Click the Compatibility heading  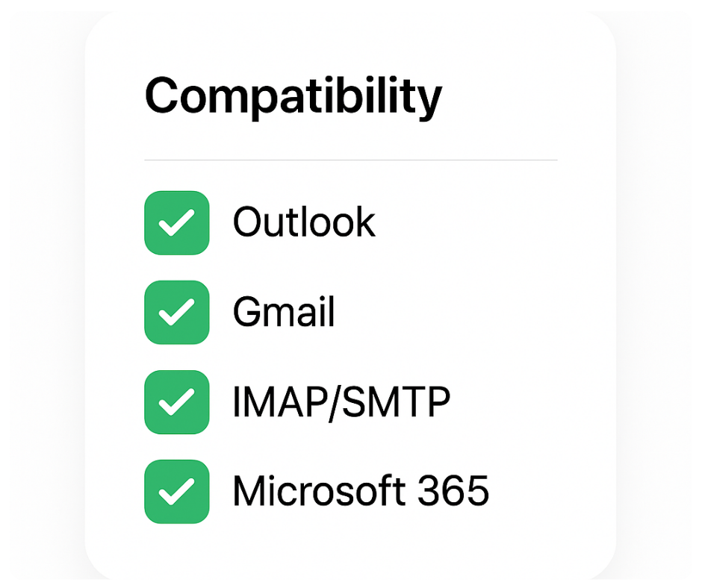pos(293,97)
